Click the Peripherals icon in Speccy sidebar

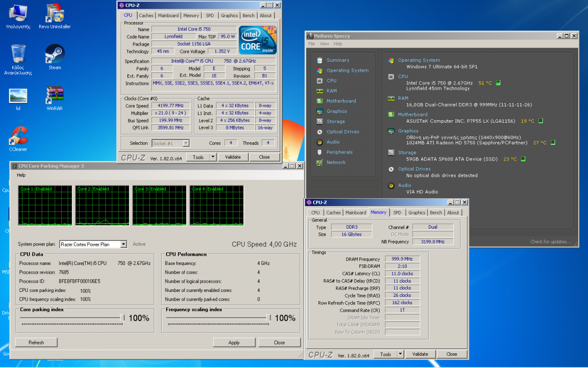(319, 152)
